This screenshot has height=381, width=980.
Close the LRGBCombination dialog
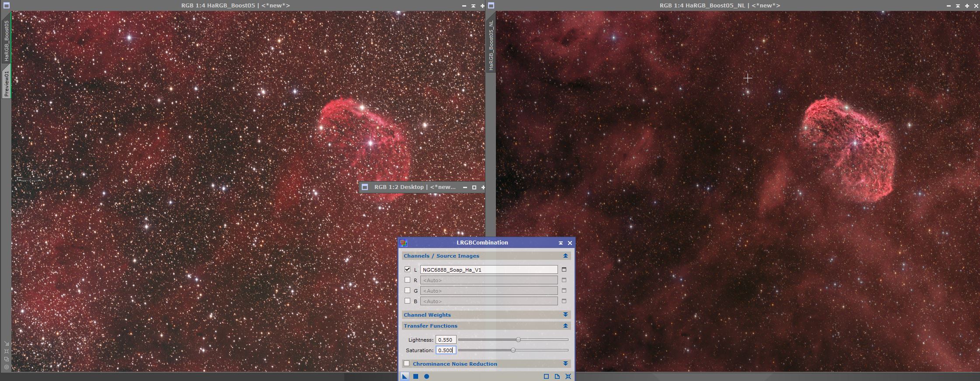pyautogui.click(x=570, y=243)
